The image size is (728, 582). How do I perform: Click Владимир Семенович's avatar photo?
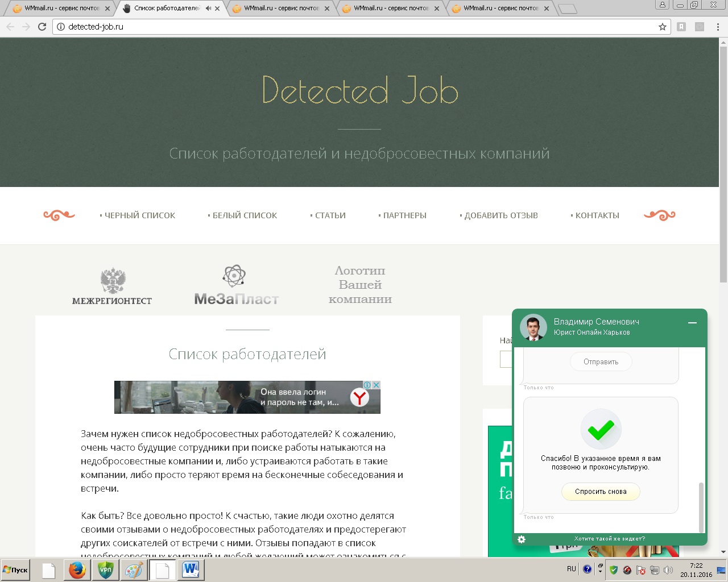(533, 327)
